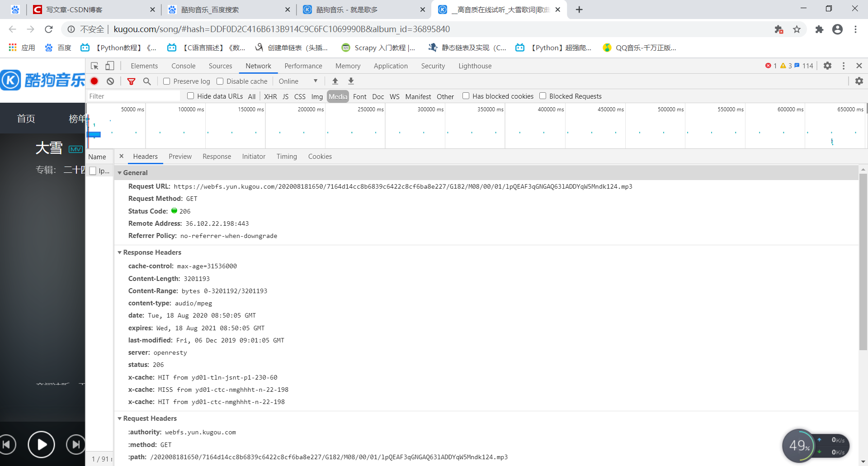Close the DevTools panel

[859, 66]
